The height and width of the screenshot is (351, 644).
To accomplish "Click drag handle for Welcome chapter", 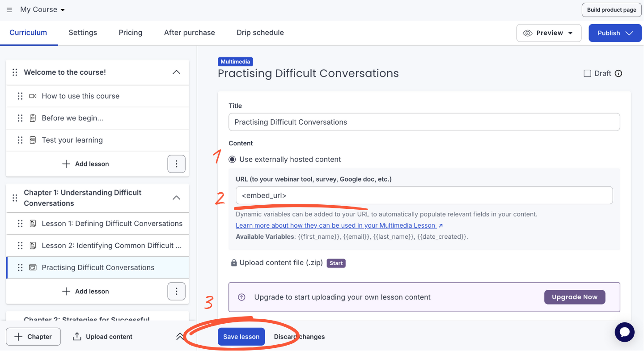I will [x=15, y=72].
